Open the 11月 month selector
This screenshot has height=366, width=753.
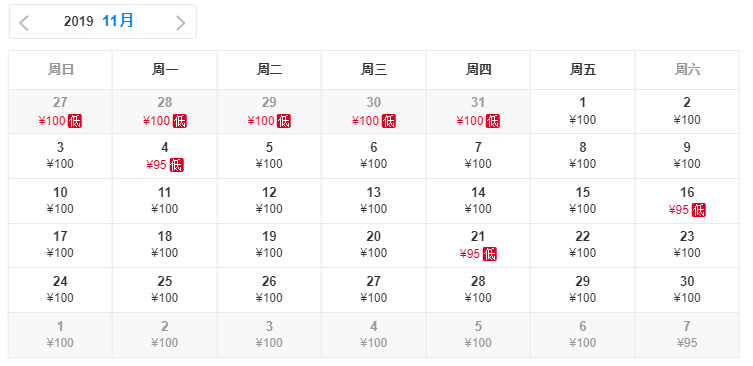(x=118, y=21)
